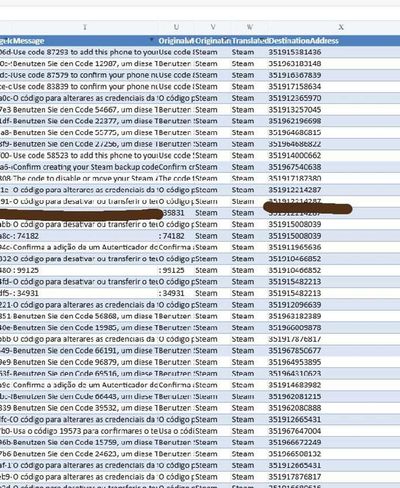This screenshot has width=400, height=488.
Task: Select 'Benutzen Sie den Code 54667' message cell
Action: coord(79,110)
